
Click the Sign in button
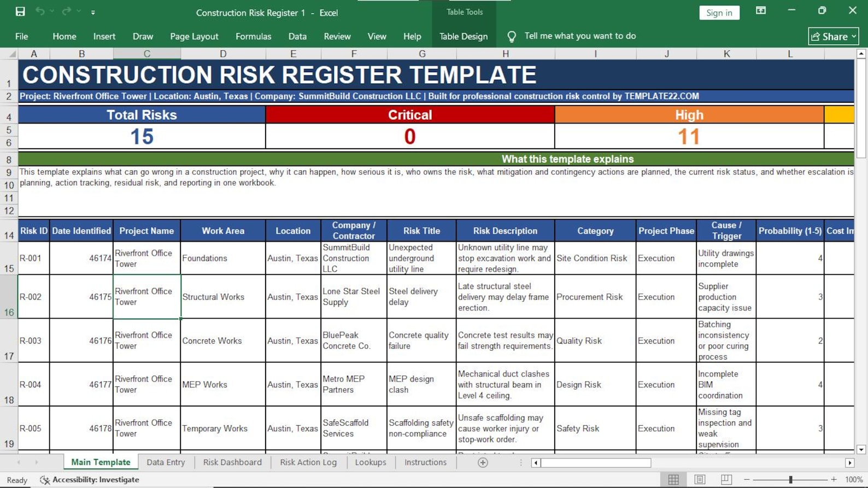(719, 13)
